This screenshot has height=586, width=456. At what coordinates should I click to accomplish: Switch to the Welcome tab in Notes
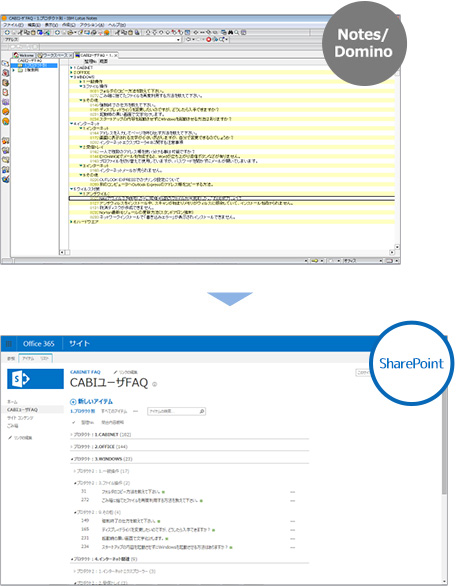pos(24,55)
